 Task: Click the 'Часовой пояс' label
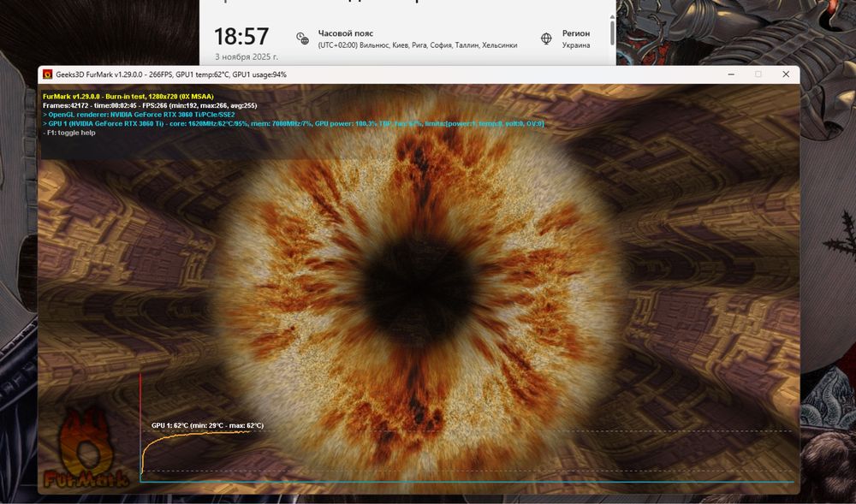[346, 33]
